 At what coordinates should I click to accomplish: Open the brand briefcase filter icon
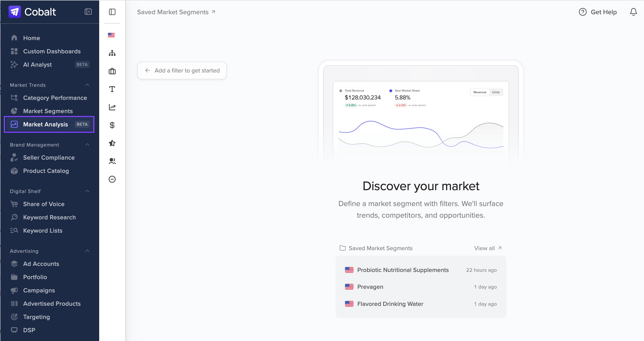click(112, 71)
